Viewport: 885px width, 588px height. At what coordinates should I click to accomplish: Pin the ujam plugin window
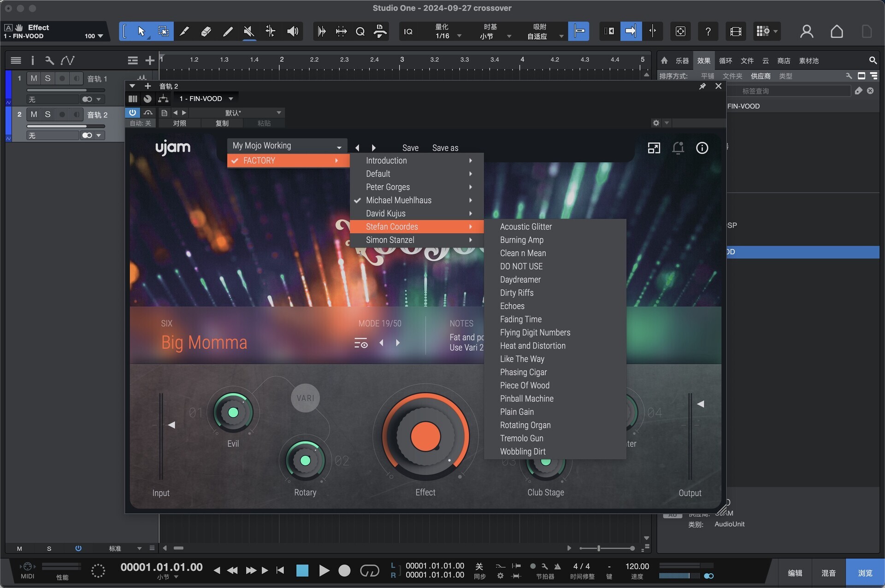point(702,86)
